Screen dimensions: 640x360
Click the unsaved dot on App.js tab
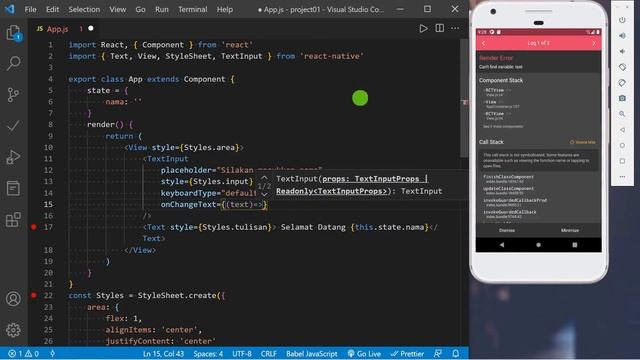91,28
